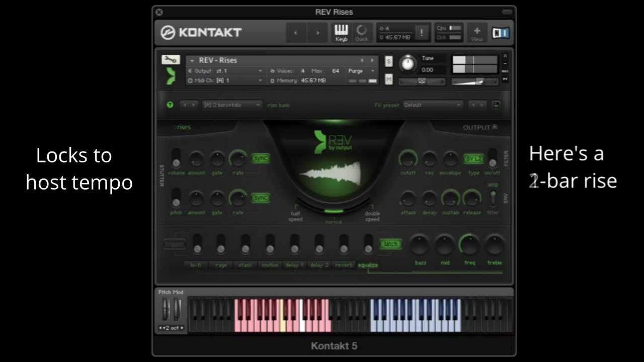Click the Tune knob

(x=408, y=64)
